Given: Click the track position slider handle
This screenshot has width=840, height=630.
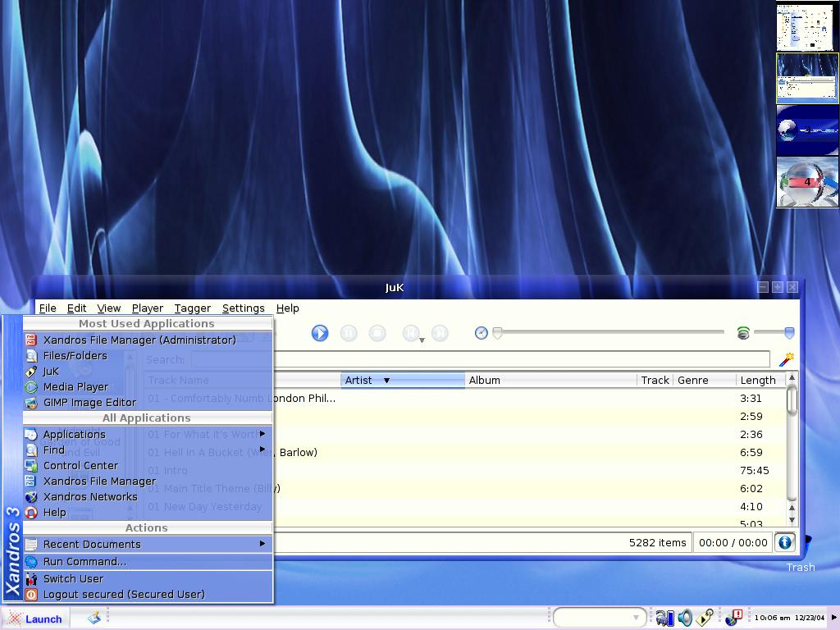Looking at the screenshot, I should coord(498,333).
